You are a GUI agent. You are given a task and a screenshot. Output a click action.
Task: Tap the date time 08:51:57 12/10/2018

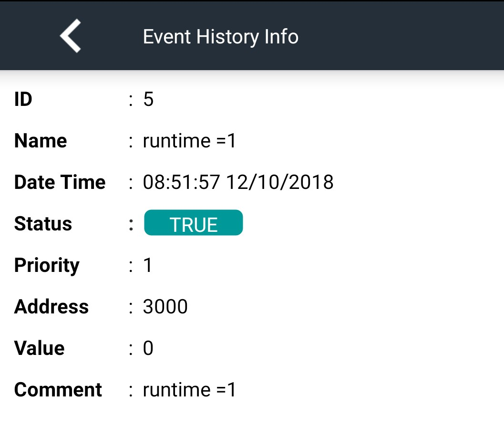tap(238, 182)
